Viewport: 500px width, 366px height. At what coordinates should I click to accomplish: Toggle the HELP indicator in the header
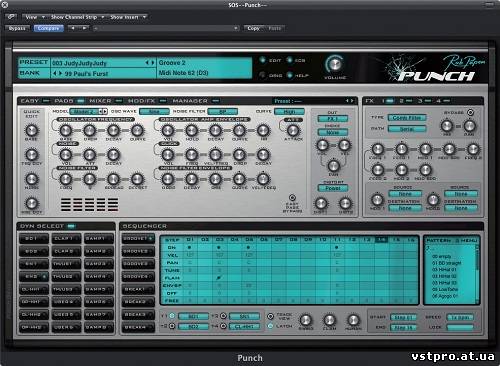[x=289, y=75]
